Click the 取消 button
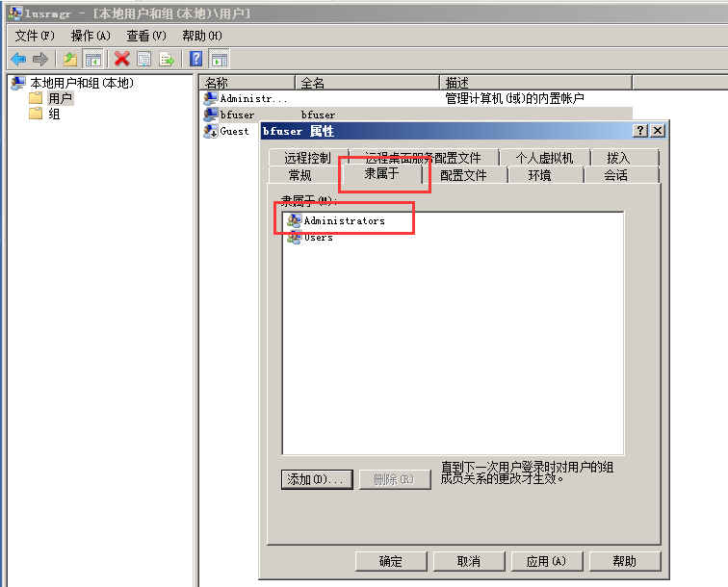 (469, 561)
